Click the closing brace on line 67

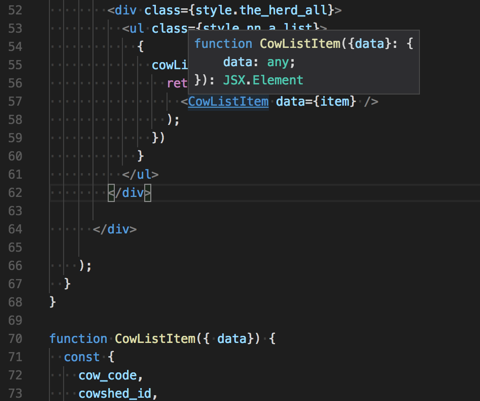pyautogui.click(x=67, y=284)
